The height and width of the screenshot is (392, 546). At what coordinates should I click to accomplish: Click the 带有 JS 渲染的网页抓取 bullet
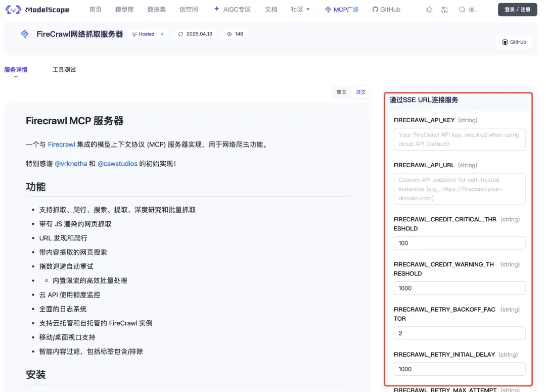tap(75, 224)
